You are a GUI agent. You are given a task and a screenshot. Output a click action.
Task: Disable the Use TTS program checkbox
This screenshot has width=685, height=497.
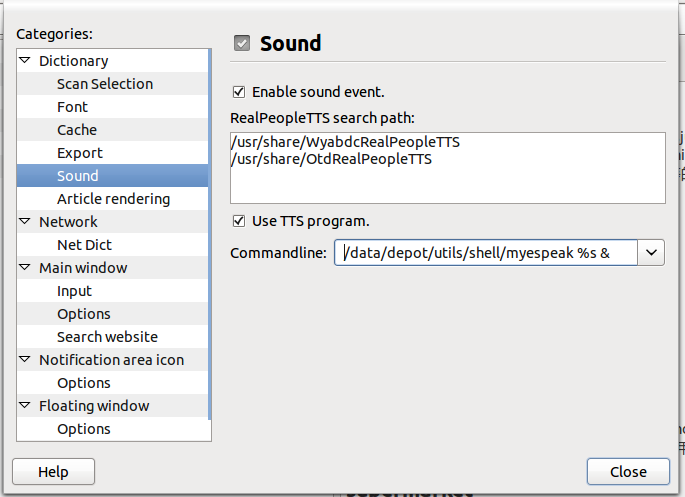click(238, 221)
